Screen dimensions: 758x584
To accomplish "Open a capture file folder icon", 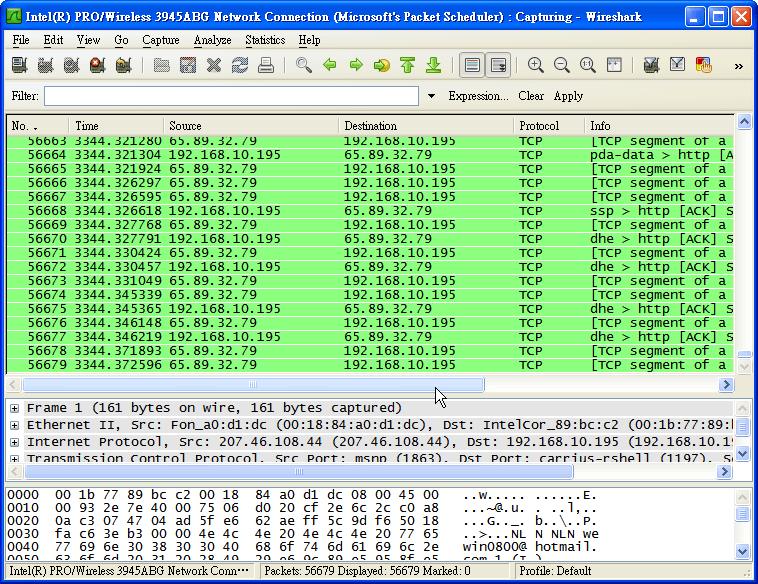I will [161, 65].
